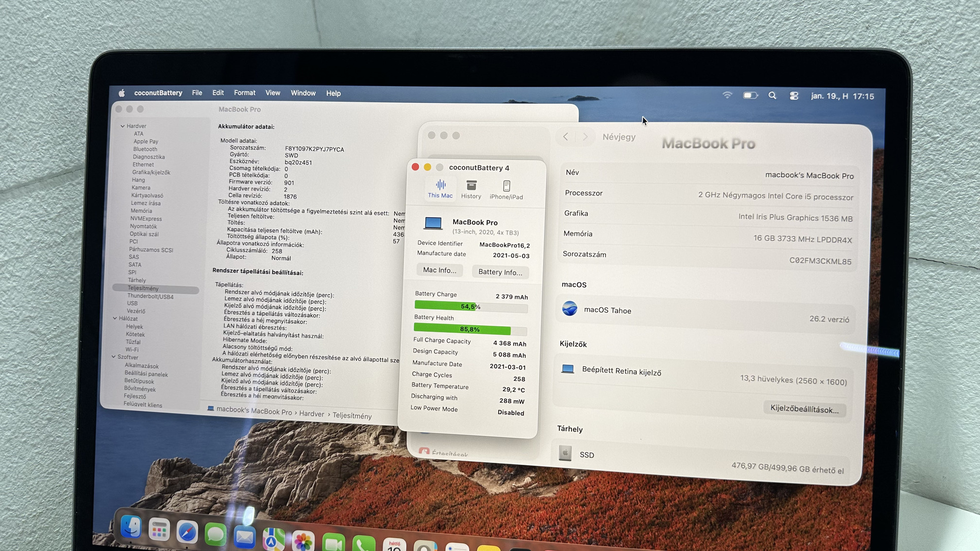Image resolution: width=980 pixels, height=551 pixels.
Task: Click the Battery Health progress bar
Action: 470,330
